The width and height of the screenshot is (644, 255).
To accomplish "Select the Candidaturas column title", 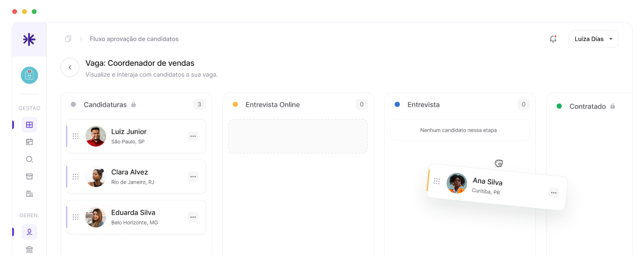I will [x=105, y=105].
